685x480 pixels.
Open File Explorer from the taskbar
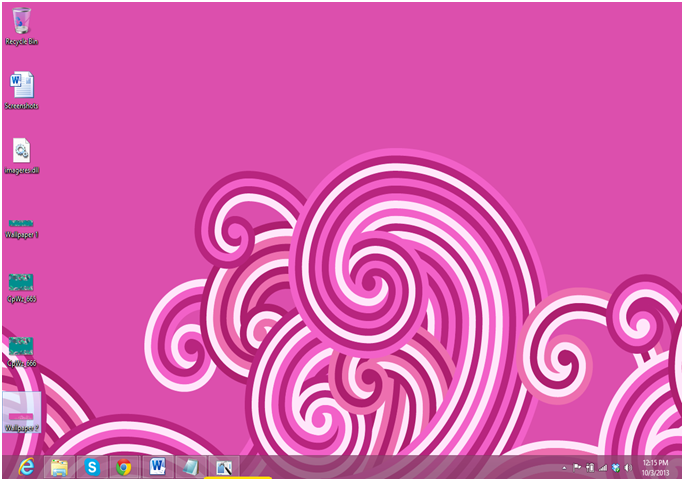coord(60,467)
